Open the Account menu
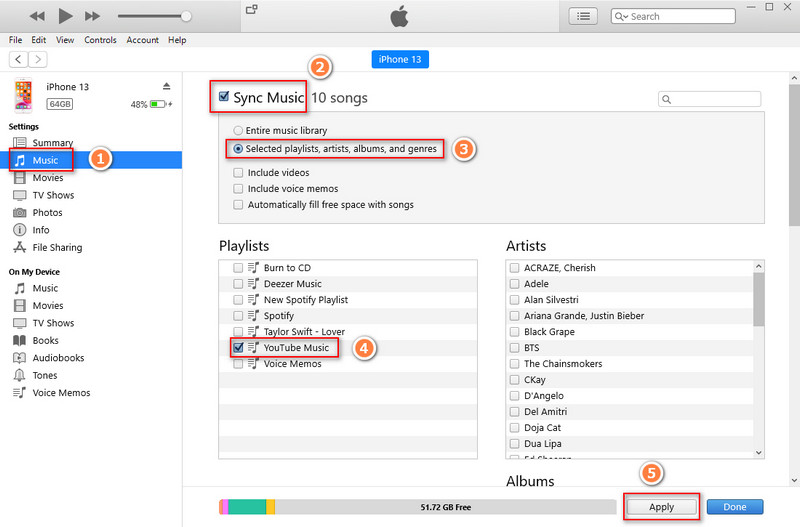 142,40
